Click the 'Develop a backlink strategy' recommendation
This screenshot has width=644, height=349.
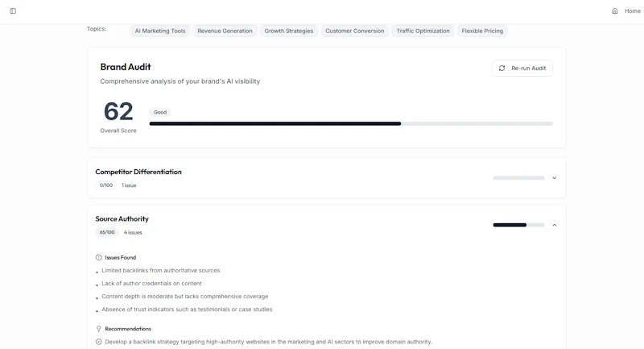269,342
